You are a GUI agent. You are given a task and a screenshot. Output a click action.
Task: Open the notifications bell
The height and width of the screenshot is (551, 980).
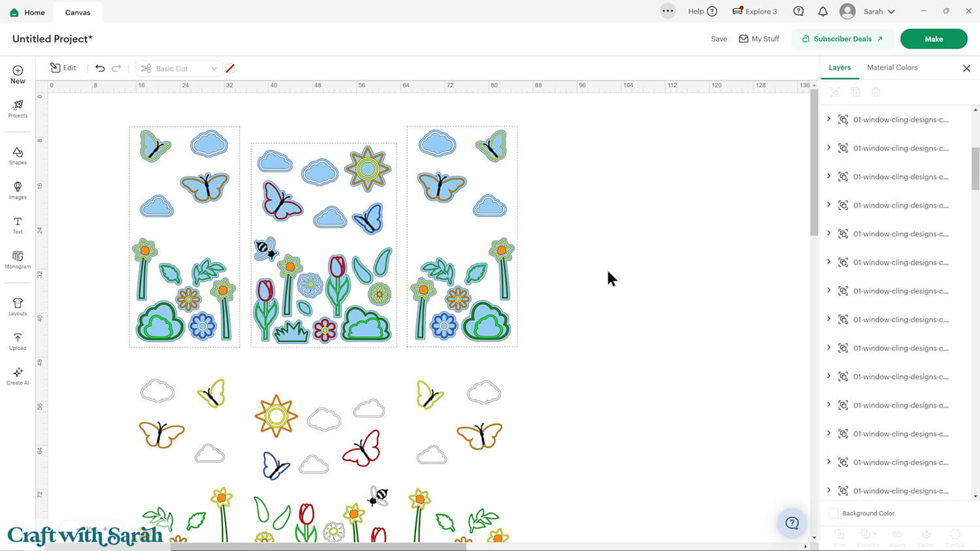pyautogui.click(x=823, y=12)
